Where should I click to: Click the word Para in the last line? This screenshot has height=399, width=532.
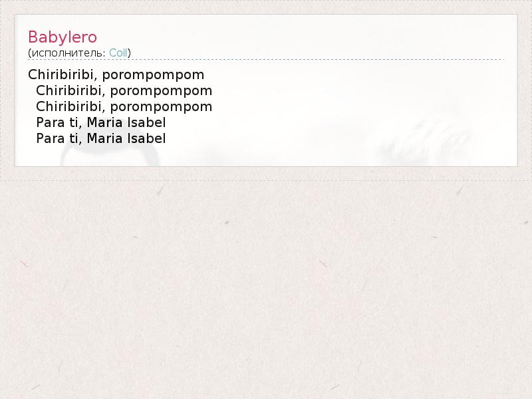(51, 139)
